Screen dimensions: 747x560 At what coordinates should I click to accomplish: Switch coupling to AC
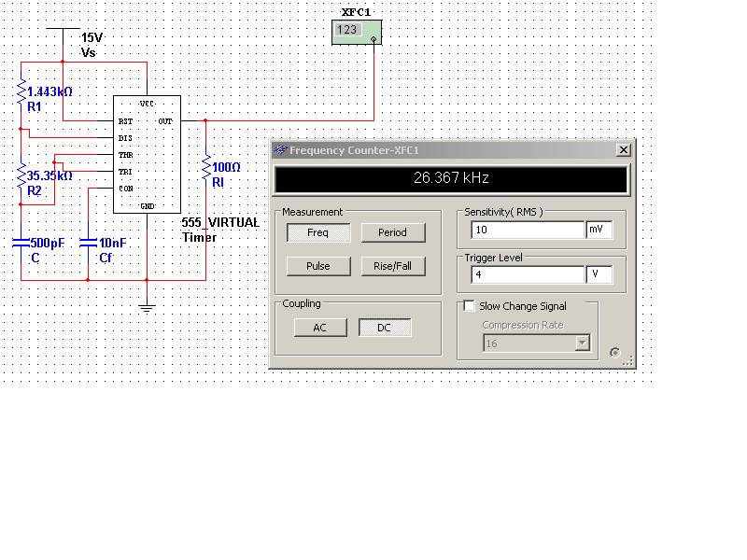click(319, 328)
